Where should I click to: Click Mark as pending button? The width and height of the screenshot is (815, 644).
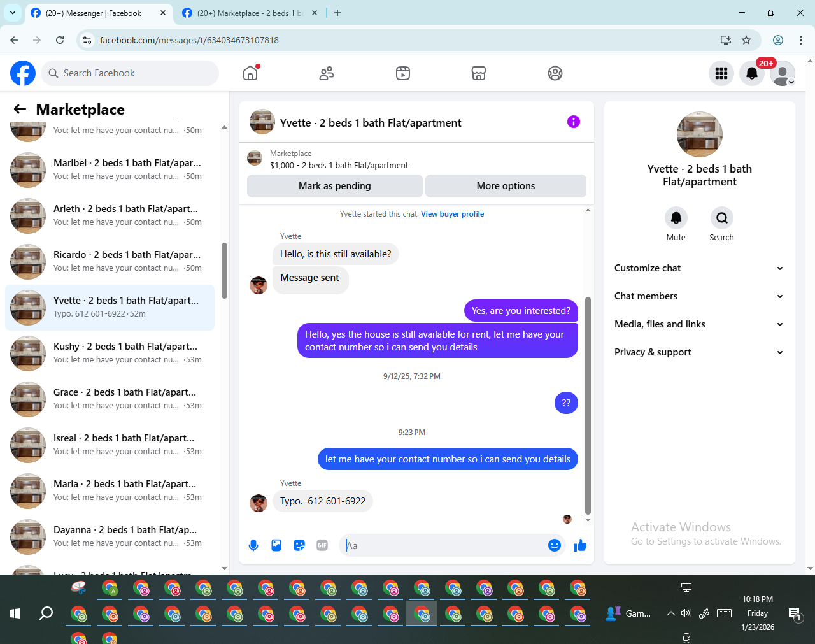click(x=335, y=186)
